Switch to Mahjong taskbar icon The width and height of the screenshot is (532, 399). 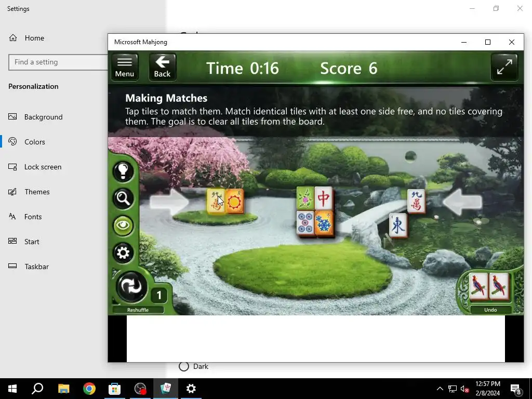click(166, 389)
